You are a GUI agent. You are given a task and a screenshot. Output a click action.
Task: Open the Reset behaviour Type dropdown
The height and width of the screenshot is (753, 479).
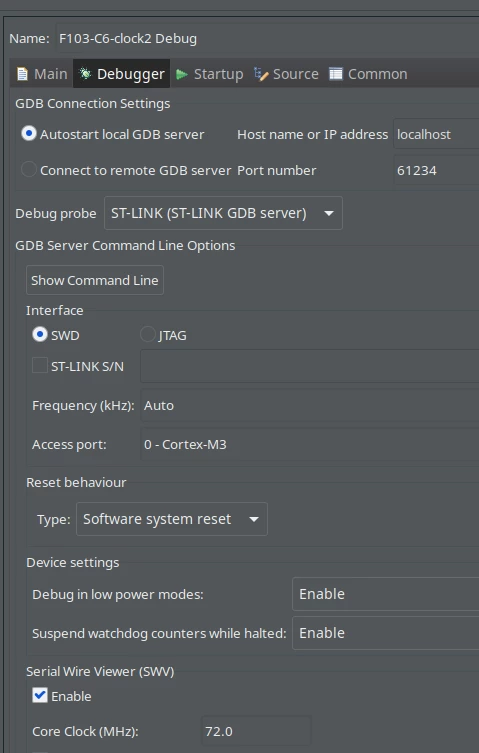coord(172,519)
